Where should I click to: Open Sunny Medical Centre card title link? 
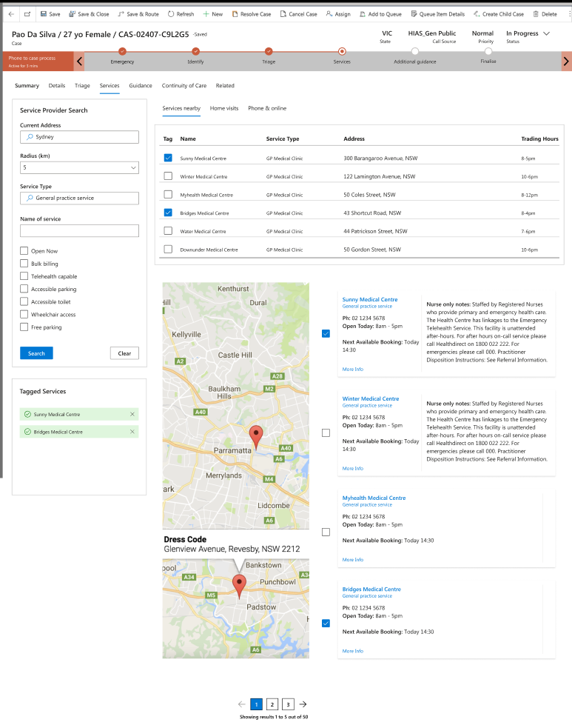tap(370, 299)
